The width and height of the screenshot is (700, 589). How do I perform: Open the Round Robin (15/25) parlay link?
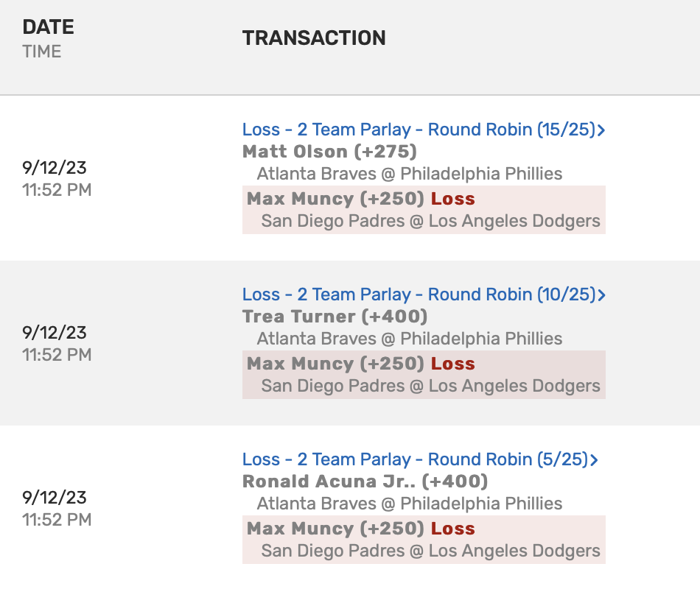pyautogui.click(x=418, y=130)
